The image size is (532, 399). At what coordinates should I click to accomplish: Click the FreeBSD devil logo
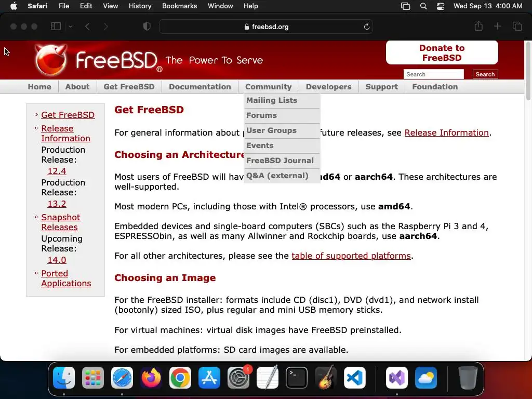pos(51,60)
